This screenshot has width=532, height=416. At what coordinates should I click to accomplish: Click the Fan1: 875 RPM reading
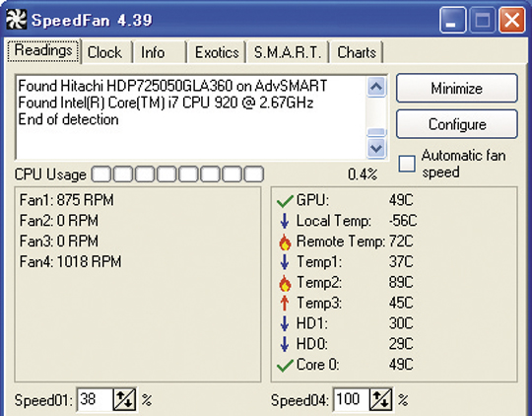67,200
